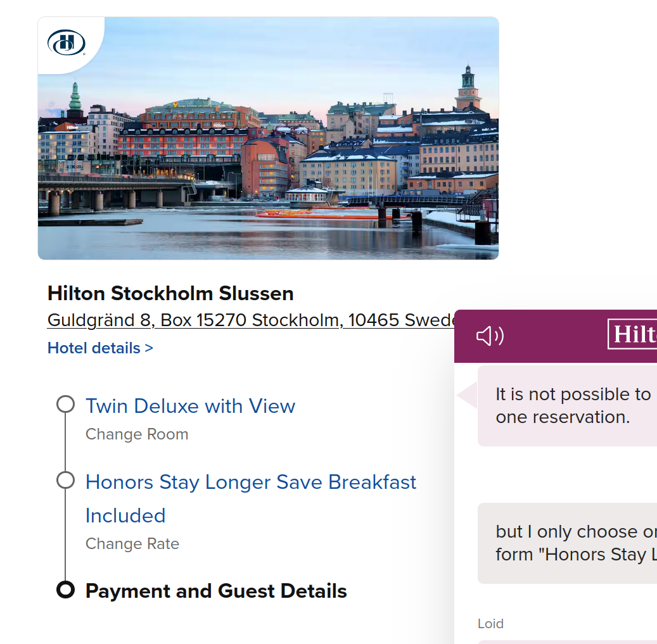Open the Stockholm waterfront hotel photo

(x=268, y=138)
